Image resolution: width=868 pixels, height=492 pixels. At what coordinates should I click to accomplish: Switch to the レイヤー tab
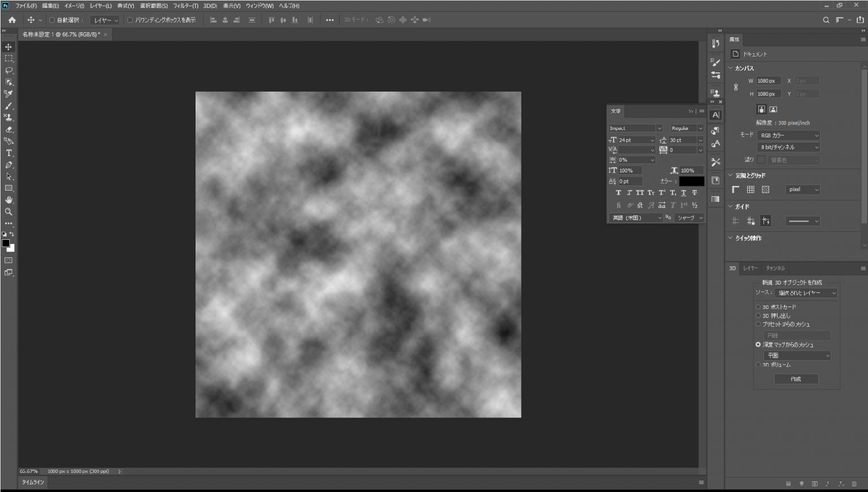pos(752,268)
